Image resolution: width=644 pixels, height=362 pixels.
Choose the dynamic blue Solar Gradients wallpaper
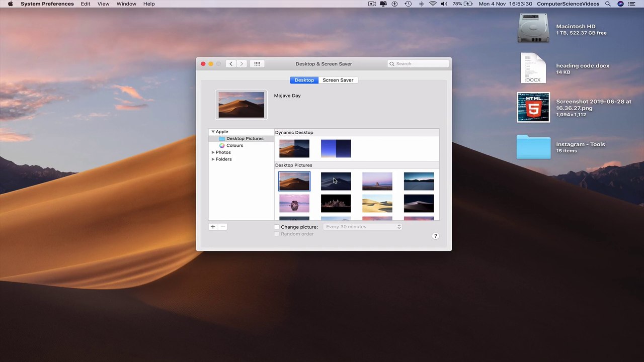point(336,149)
